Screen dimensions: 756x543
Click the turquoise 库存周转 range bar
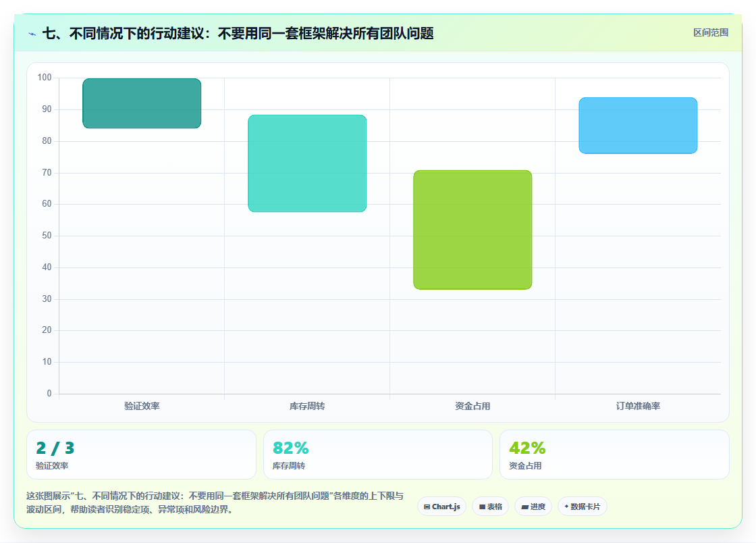click(x=307, y=163)
